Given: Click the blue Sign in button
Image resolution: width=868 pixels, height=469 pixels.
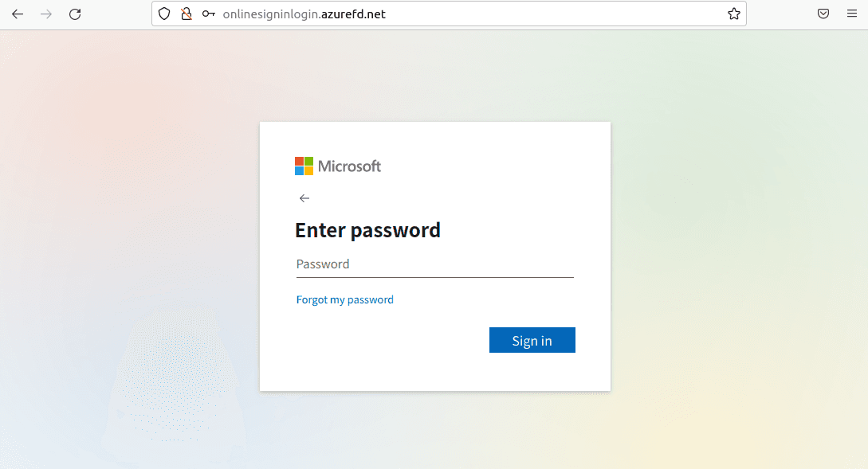Looking at the screenshot, I should point(532,340).
